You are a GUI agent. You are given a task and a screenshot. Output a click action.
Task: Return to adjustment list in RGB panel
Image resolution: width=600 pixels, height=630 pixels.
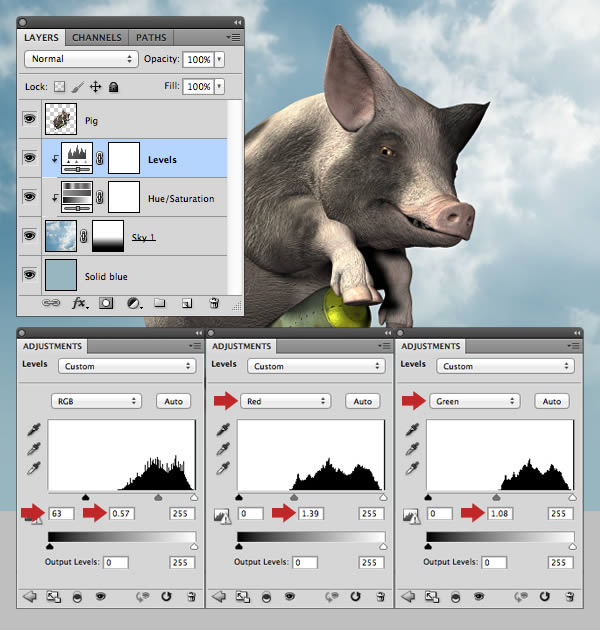pyautogui.click(x=30, y=597)
